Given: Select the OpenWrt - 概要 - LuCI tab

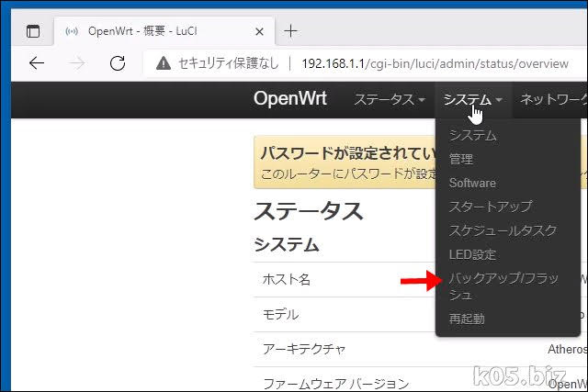Looking at the screenshot, I should [164, 31].
